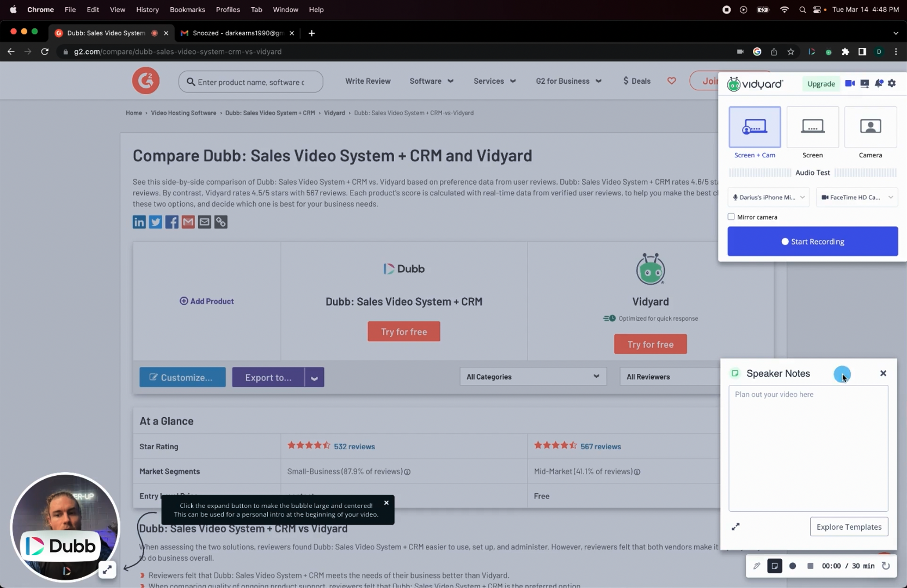Bookmark this page with the star icon
This screenshot has width=907, height=588.
point(791,52)
